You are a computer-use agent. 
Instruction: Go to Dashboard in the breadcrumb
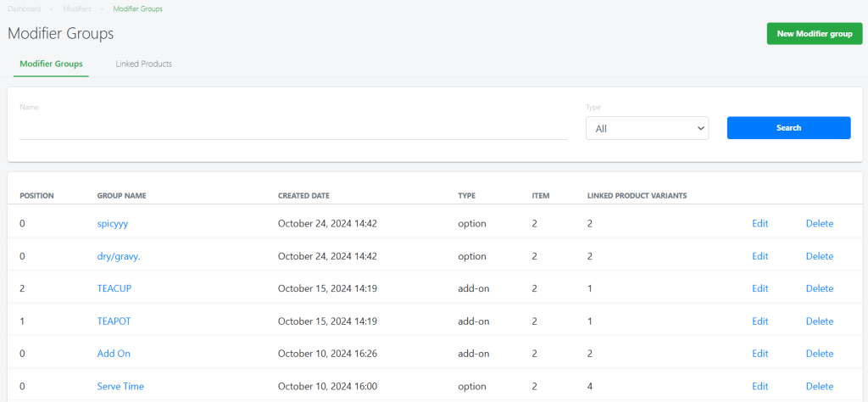(24, 8)
